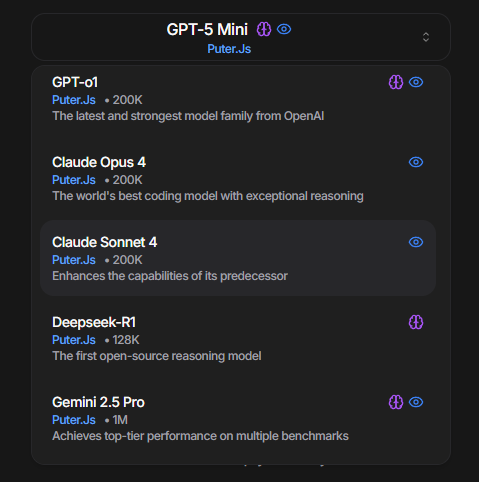Click the vision eye icon on GPT-o1
The height and width of the screenshot is (482, 479).
(x=416, y=82)
